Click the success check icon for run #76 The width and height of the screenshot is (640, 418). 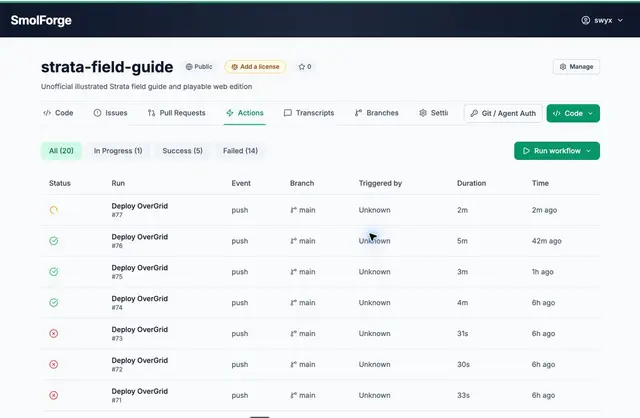[x=53, y=241]
